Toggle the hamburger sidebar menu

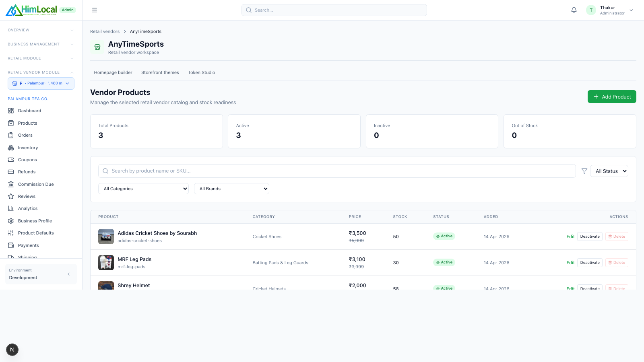click(x=95, y=10)
